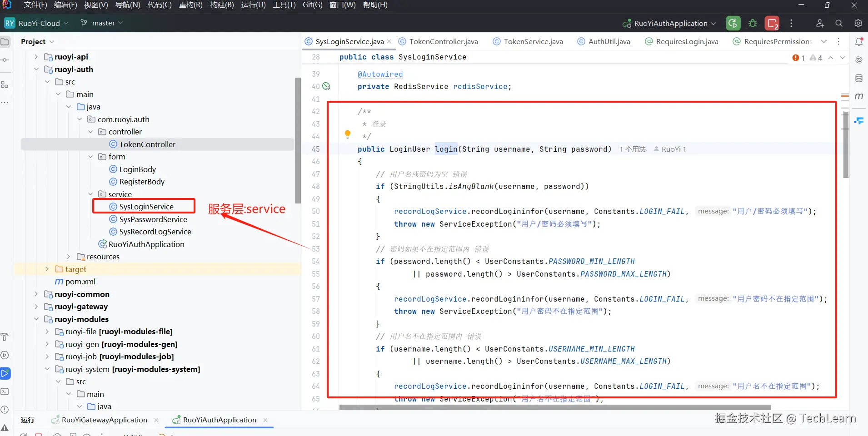Close the SysLoginService.java editor tab
Image resolution: width=868 pixels, height=436 pixels.
point(389,41)
